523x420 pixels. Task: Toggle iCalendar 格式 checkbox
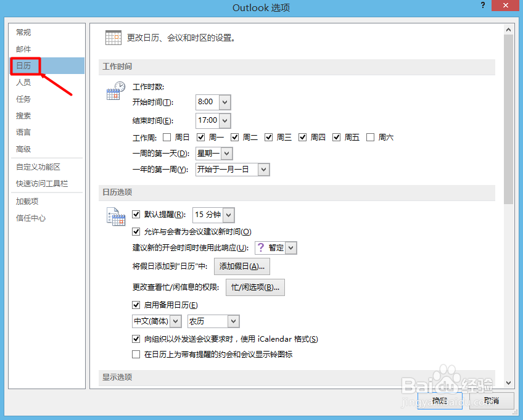coord(136,339)
